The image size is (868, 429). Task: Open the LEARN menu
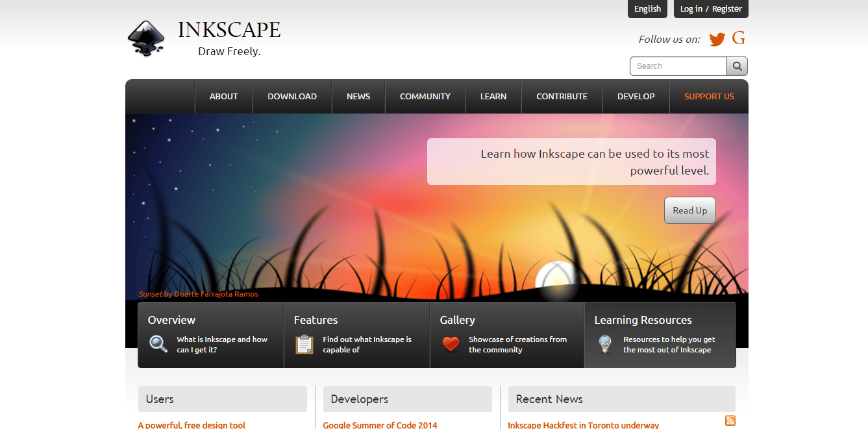[x=493, y=96]
